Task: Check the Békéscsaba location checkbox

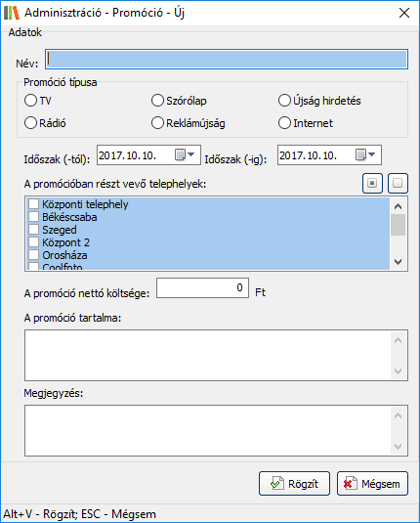Action: pyautogui.click(x=33, y=217)
